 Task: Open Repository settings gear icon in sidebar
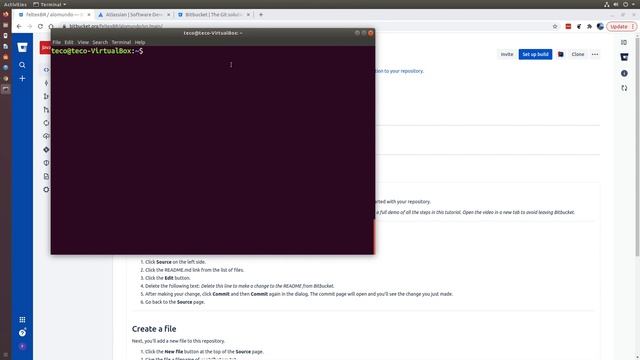(46, 189)
